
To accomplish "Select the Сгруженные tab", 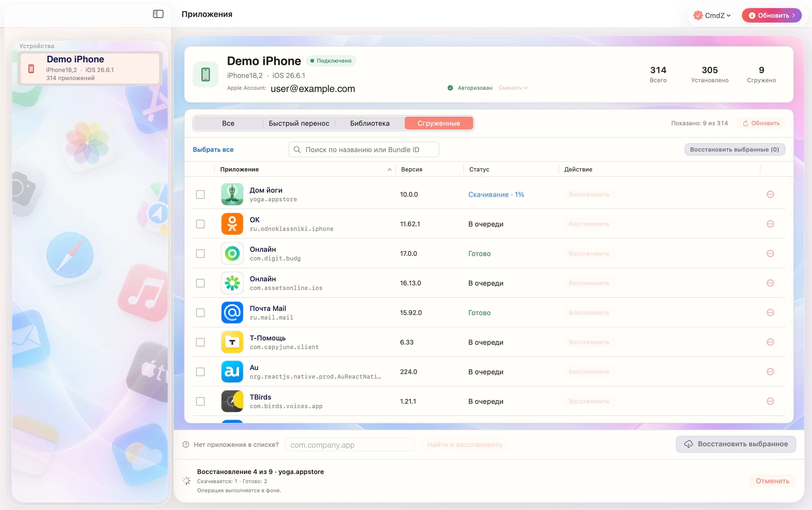I will click(x=438, y=123).
